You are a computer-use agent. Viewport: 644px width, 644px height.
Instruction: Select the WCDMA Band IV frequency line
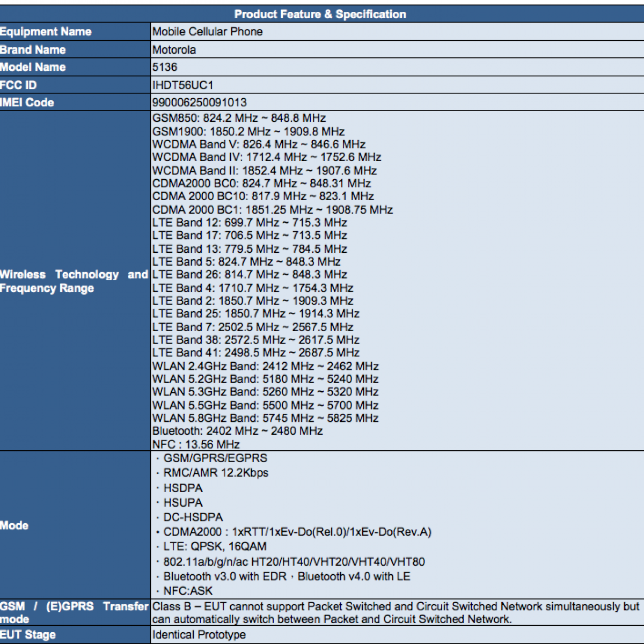coord(267,157)
